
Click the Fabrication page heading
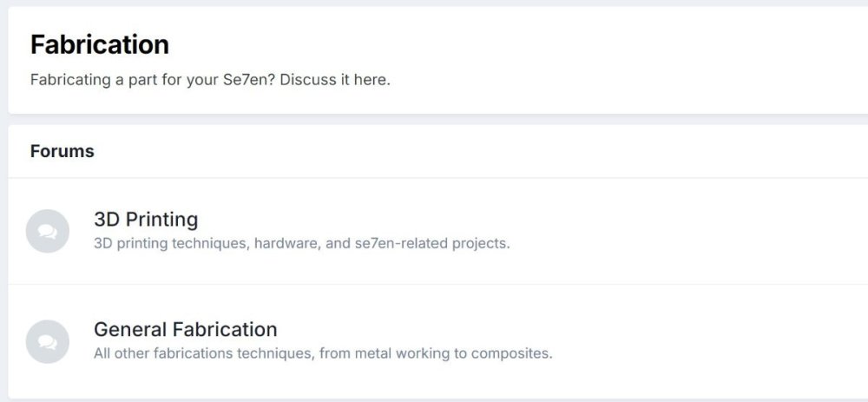[99, 44]
